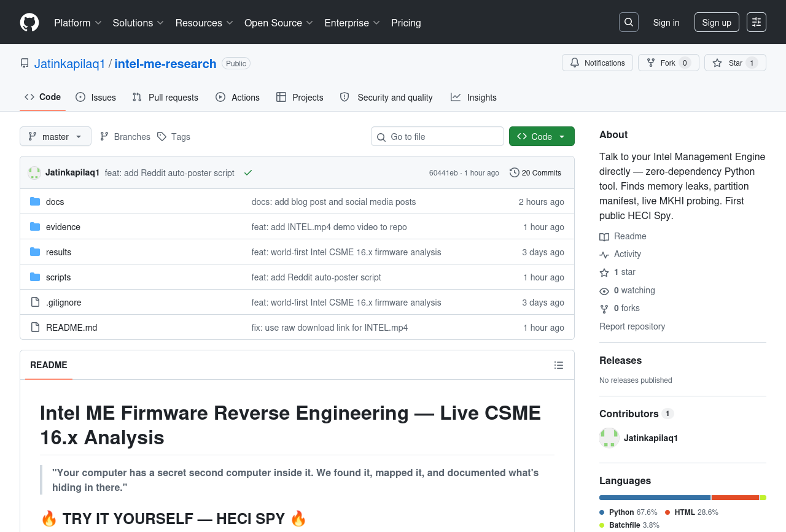
Task: Open the Security and quality tab
Action: (386, 97)
